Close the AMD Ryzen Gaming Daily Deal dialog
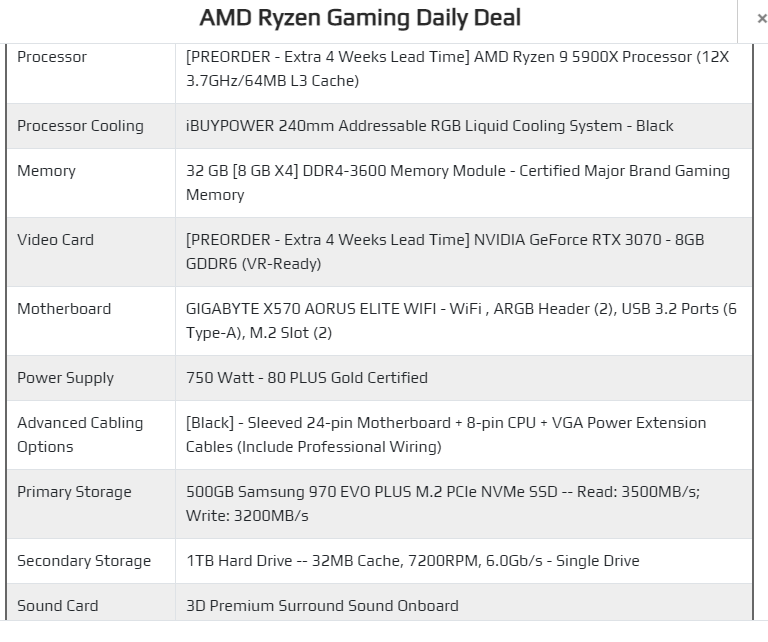 tap(761, 19)
